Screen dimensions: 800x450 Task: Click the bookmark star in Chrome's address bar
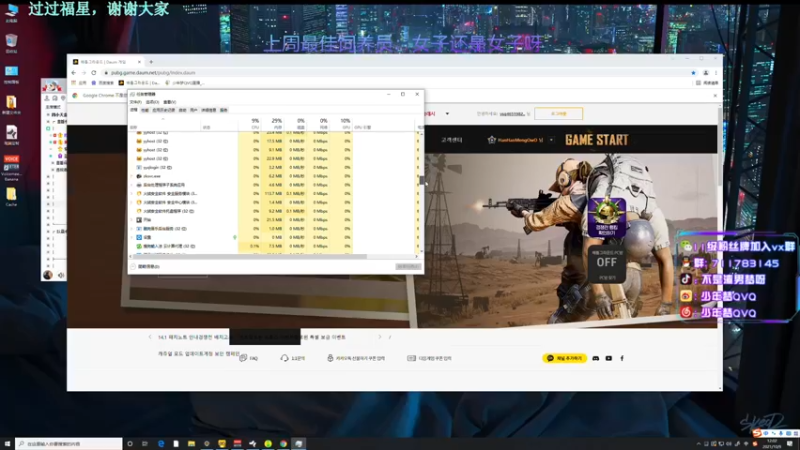point(693,72)
